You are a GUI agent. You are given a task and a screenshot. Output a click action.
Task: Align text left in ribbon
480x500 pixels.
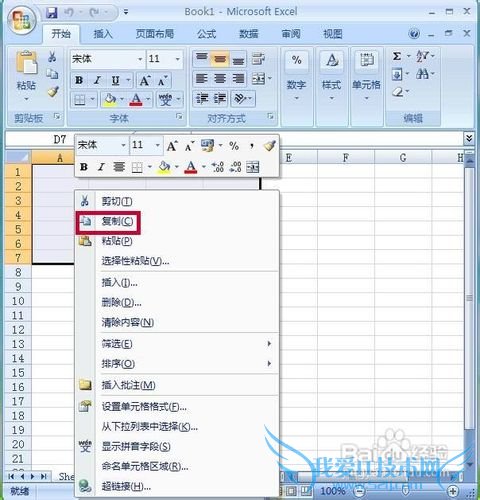(202, 79)
